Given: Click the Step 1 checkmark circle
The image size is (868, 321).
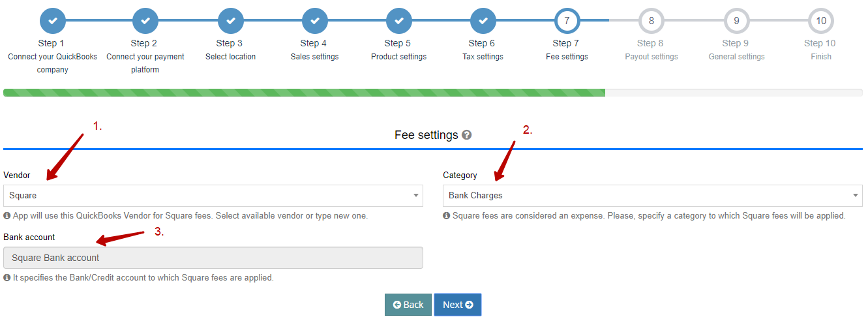Looking at the screenshot, I should click(x=53, y=20).
